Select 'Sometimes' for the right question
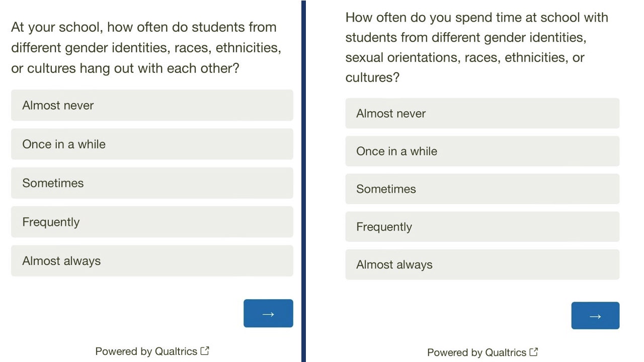 [482, 189]
